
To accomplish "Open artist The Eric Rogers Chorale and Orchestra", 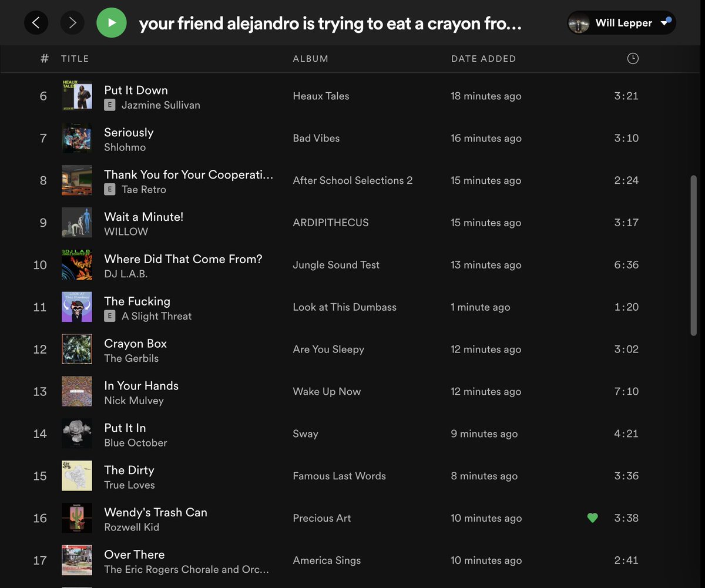I will [186, 570].
